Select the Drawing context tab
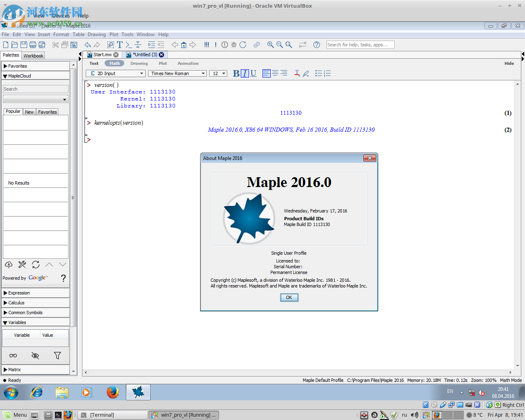Screen dimensions: 525x420 139,64
